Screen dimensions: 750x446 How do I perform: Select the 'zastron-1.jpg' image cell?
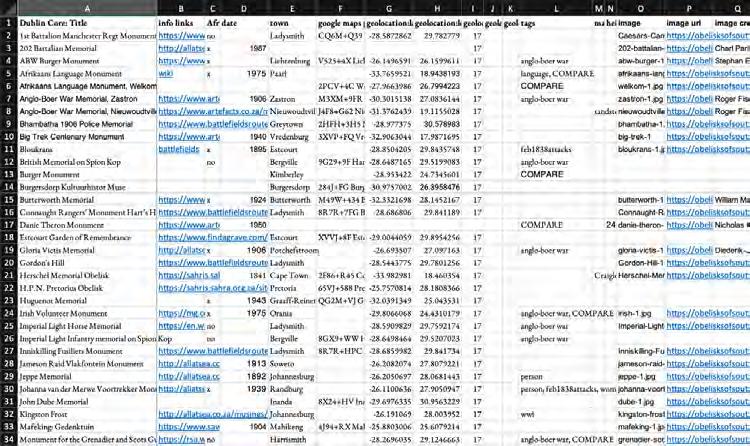click(x=640, y=99)
